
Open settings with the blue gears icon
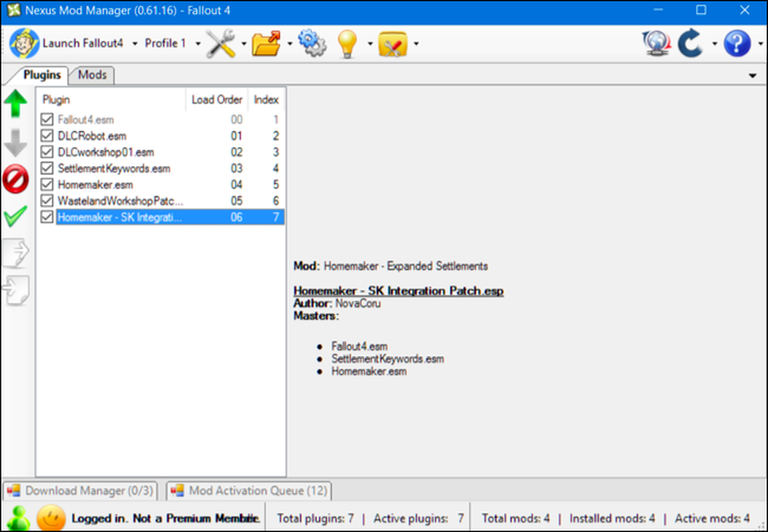[x=312, y=44]
